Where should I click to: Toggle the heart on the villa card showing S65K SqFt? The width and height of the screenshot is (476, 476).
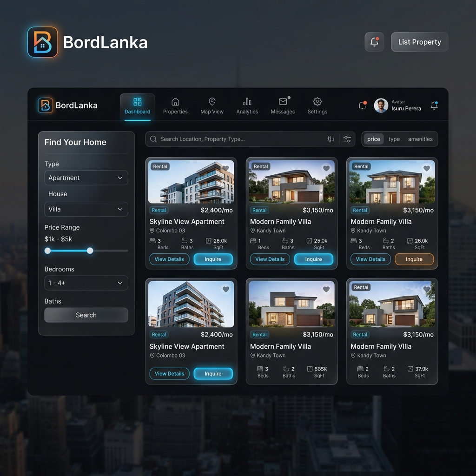tap(326, 289)
